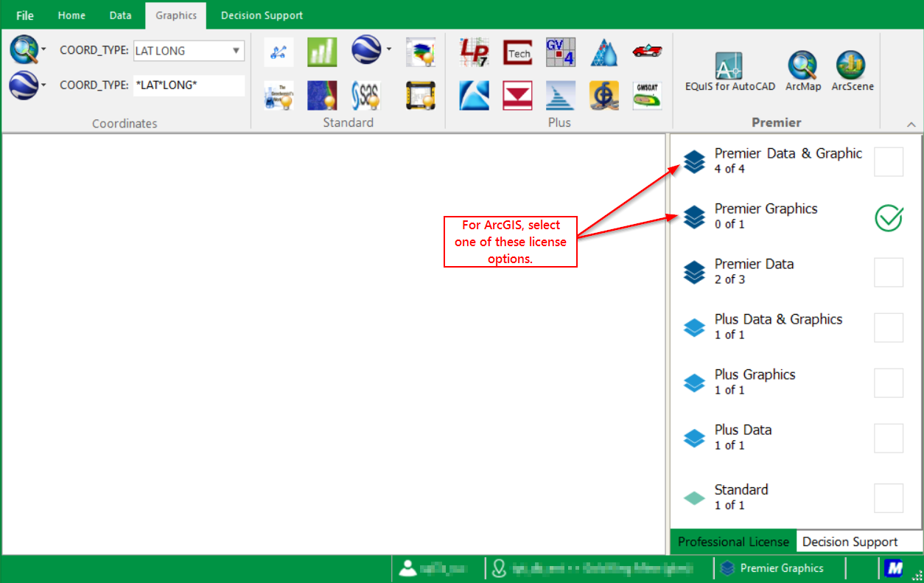Click the LP7 LogPlot icon
This screenshot has height=583, width=924.
[x=475, y=52]
